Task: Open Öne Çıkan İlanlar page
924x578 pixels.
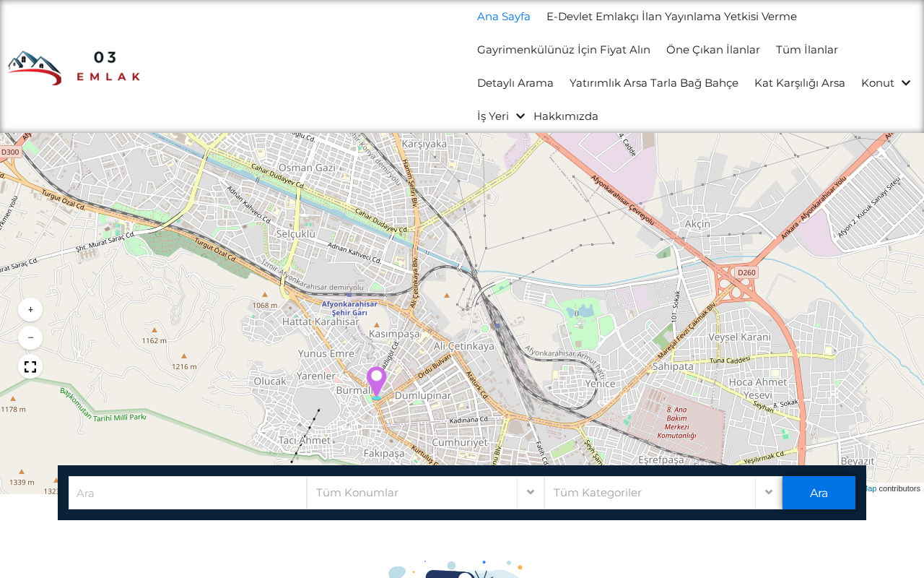Action: click(713, 50)
